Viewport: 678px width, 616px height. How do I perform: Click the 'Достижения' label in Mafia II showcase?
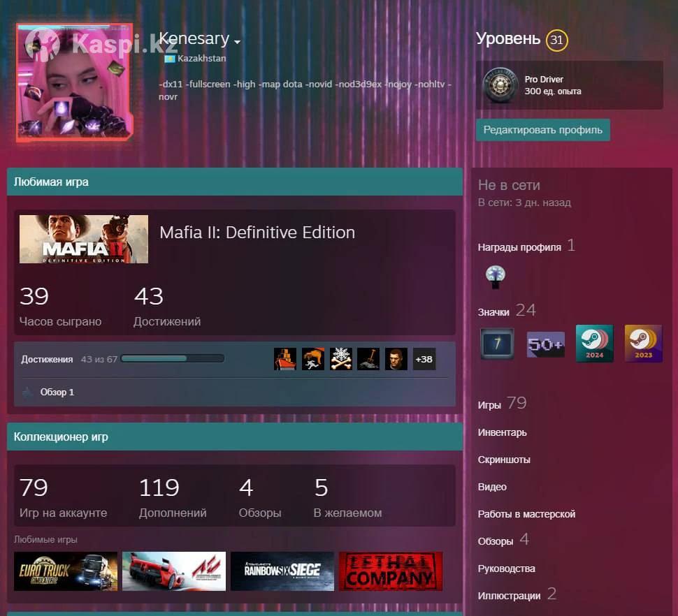(x=47, y=360)
